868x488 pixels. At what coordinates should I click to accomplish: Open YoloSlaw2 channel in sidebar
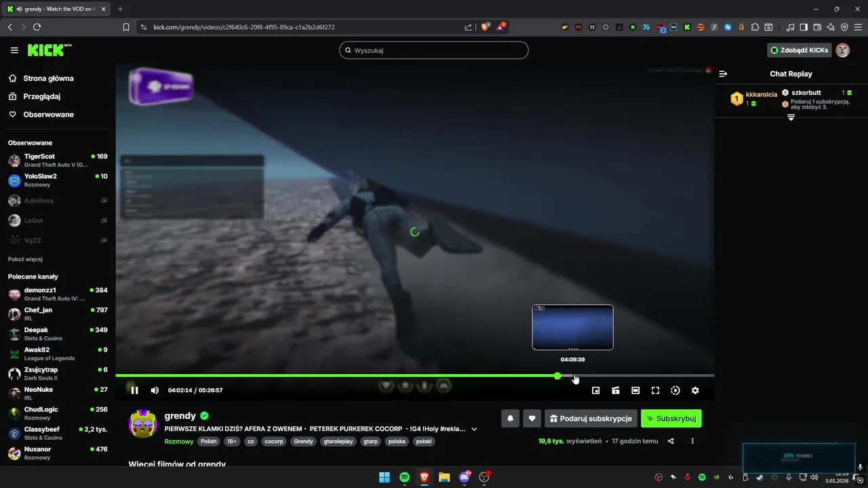coord(58,180)
